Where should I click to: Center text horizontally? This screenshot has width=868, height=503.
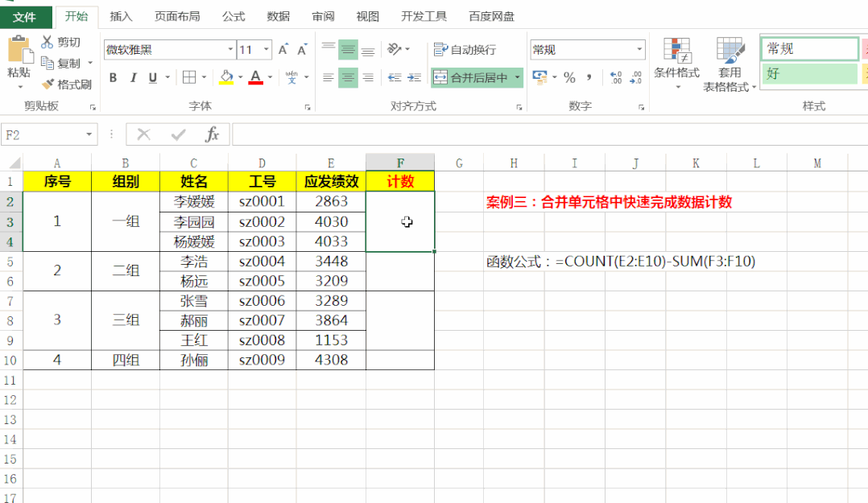pyautogui.click(x=348, y=77)
